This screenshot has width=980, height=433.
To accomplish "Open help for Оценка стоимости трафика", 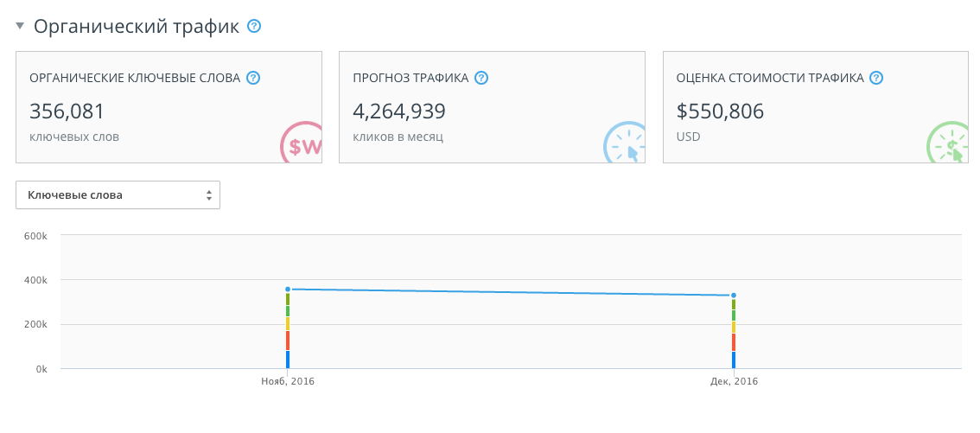I will [876, 78].
